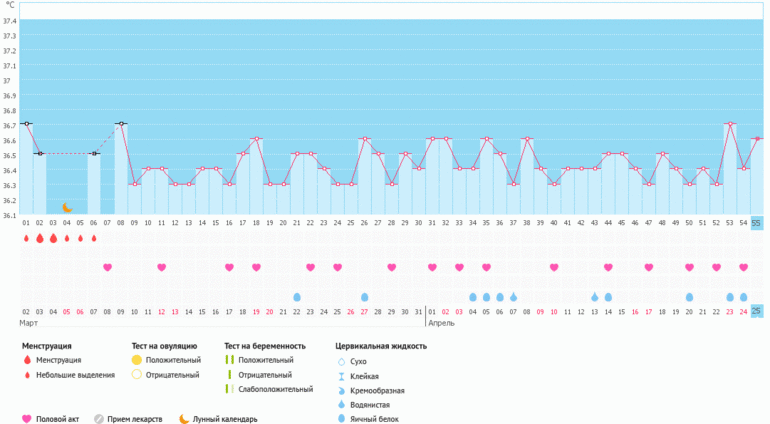Screen dimensions: 770x424
Task: Click the Половой акт heart legend icon
Action: pos(26,419)
